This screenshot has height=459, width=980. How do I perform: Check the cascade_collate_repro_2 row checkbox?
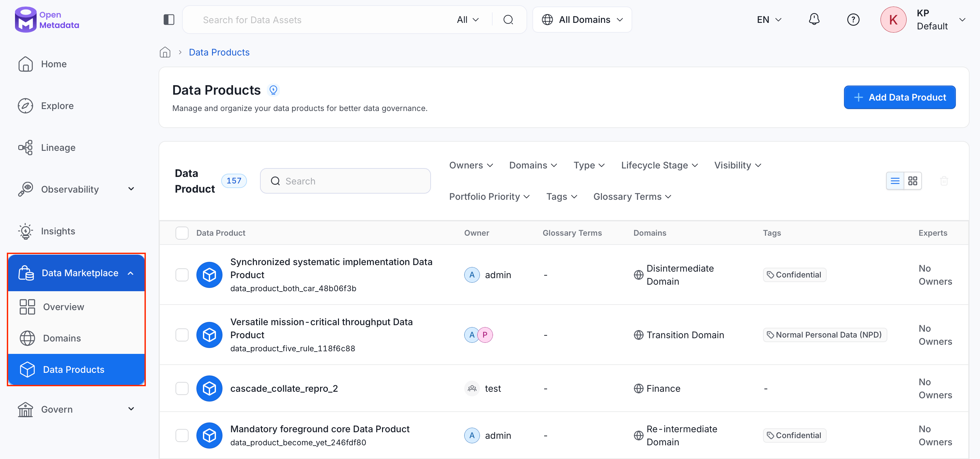tap(182, 388)
